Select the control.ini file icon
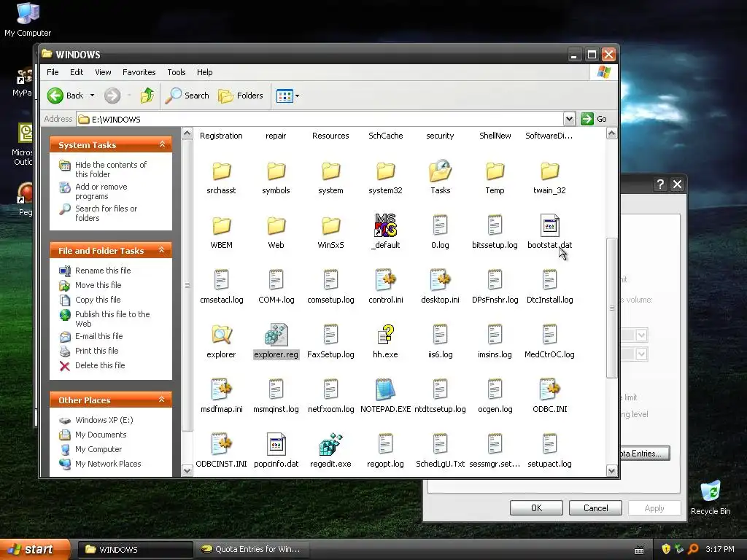Image resolution: width=747 pixels, height=560 pixels. tap(385, 280)
